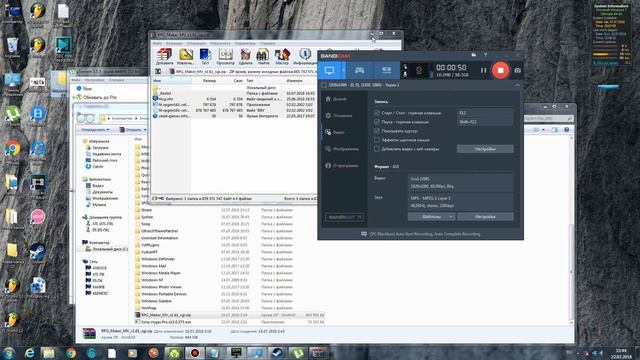The width and height of the screenshot is (640, 360).
Task: Click the Bandicam microphone icon
Action: (x=405, y=74)
